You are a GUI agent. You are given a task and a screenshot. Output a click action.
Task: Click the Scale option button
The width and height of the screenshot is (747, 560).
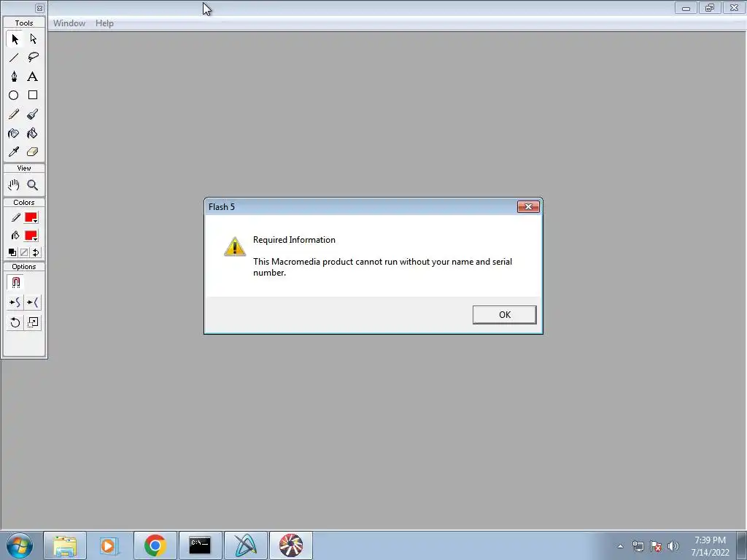click(x=32, y=323)
